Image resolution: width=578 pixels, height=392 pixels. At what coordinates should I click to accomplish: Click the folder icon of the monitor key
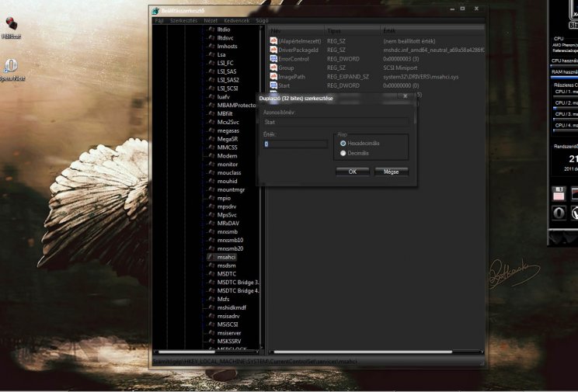pyautogui.click(x=211, y=165)
